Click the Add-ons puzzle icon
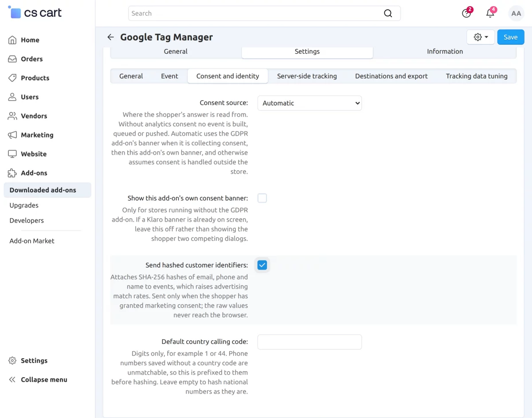Screen dimensions: 532x418 coord(12,173)
